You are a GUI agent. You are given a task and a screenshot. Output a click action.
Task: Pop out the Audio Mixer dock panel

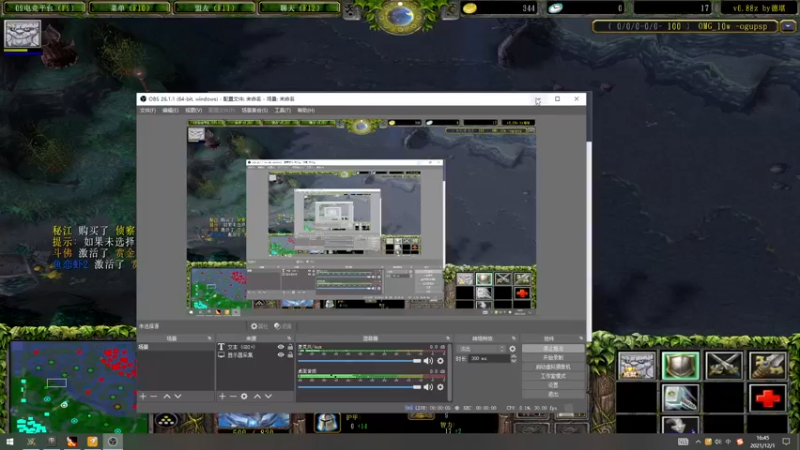(448, 338)
